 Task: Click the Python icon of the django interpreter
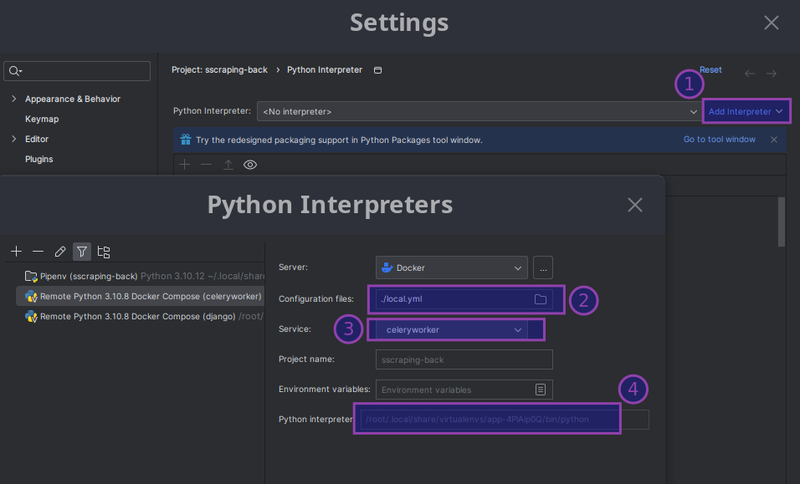(31, 316)
